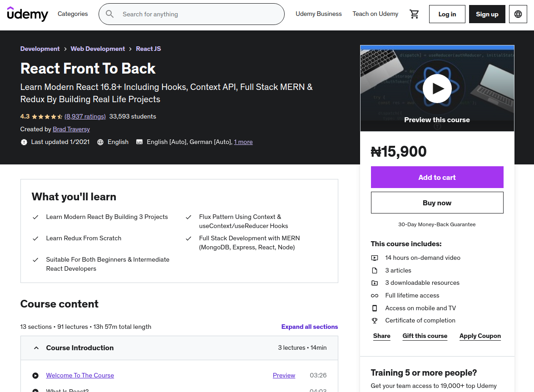This screenshot has width=534, height=392.
Task: Expand all sections of course content
Action: [x=310, y=327]
